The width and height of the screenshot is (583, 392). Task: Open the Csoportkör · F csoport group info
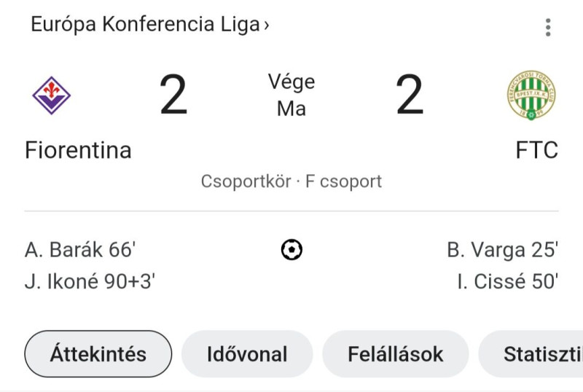(291, 181)
